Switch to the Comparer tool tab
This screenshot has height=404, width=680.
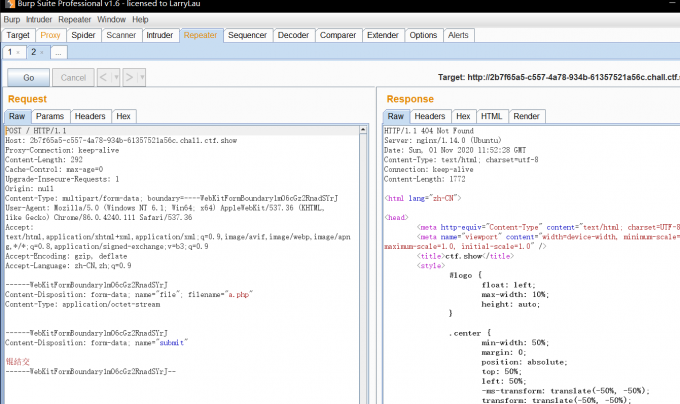point(338,35)
